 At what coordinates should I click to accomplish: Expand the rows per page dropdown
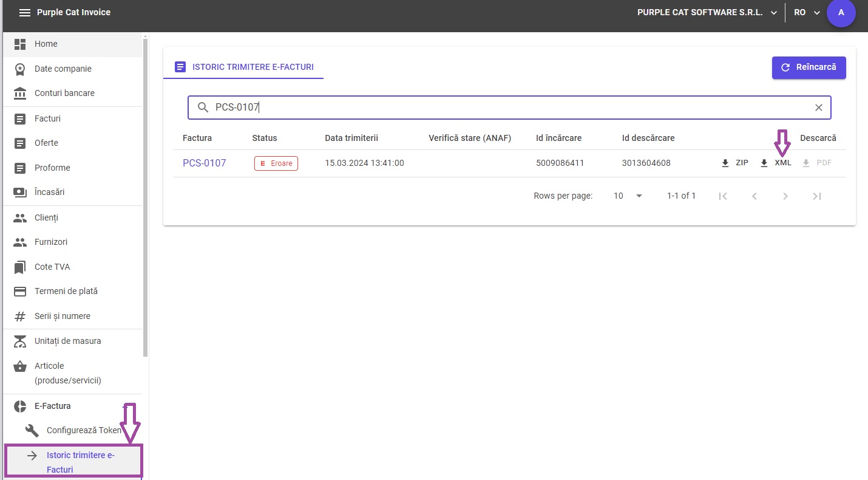tap(628, 196)
